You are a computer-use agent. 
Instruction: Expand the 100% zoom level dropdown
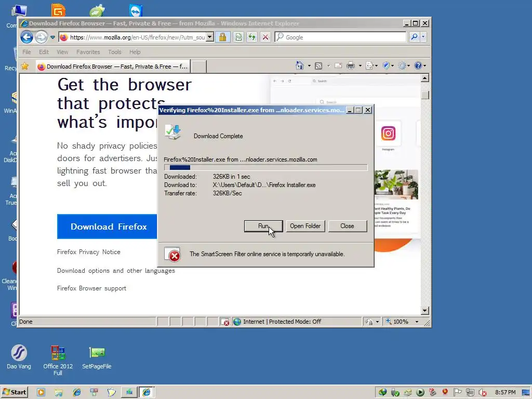417,322
